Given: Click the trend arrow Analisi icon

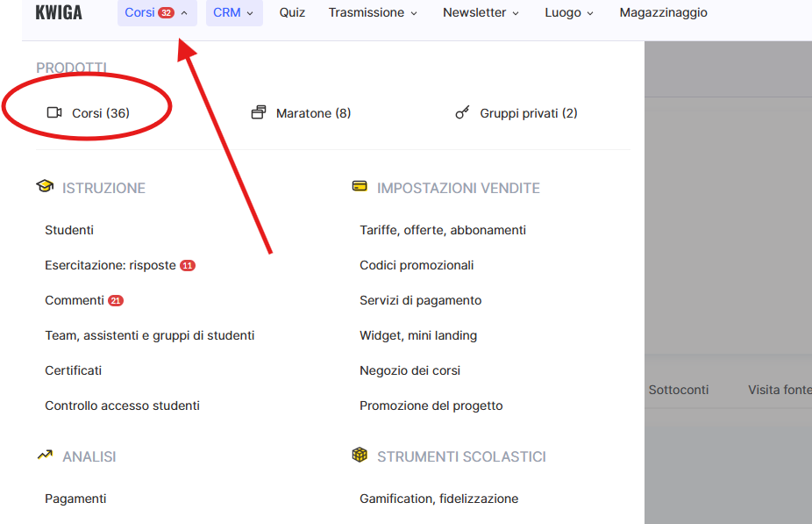Looking at the screenshot, I should (45, 456).
